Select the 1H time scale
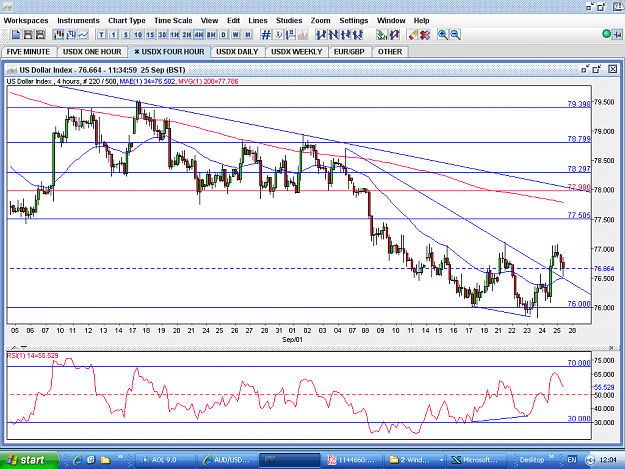Screen dimensions: 625x469 click(x=175, y=35)
